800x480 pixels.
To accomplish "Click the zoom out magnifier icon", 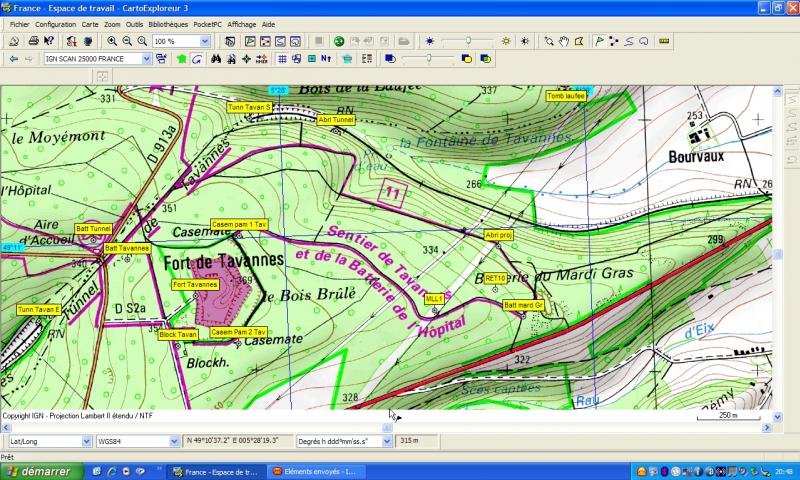I will 127,41.
